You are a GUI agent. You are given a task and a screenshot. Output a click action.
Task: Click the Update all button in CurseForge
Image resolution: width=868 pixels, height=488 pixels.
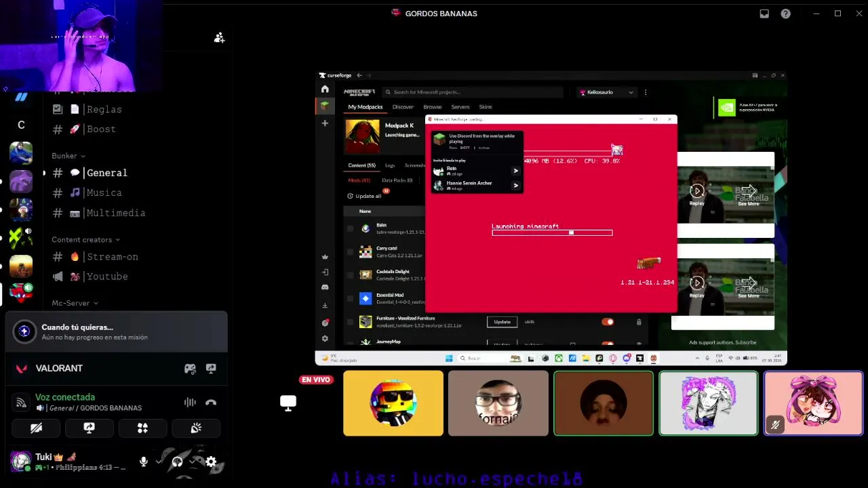click(x=365, y=196)
